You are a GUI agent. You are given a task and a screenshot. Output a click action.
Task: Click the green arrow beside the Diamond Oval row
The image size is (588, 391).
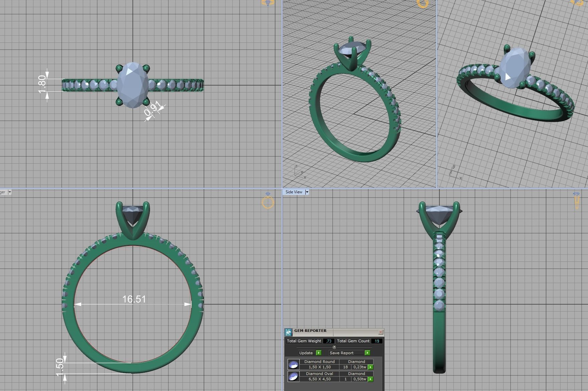(x=371, y=379)
